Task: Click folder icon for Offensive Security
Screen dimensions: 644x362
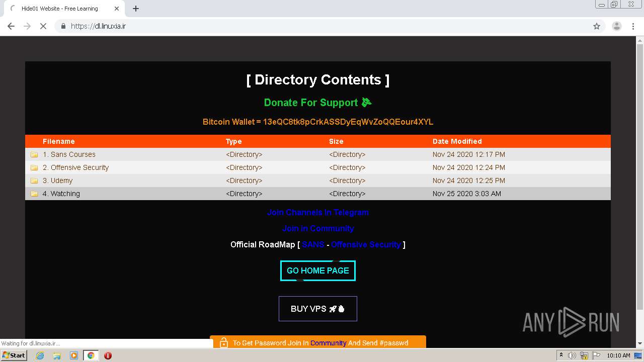Action: point(34,167)
